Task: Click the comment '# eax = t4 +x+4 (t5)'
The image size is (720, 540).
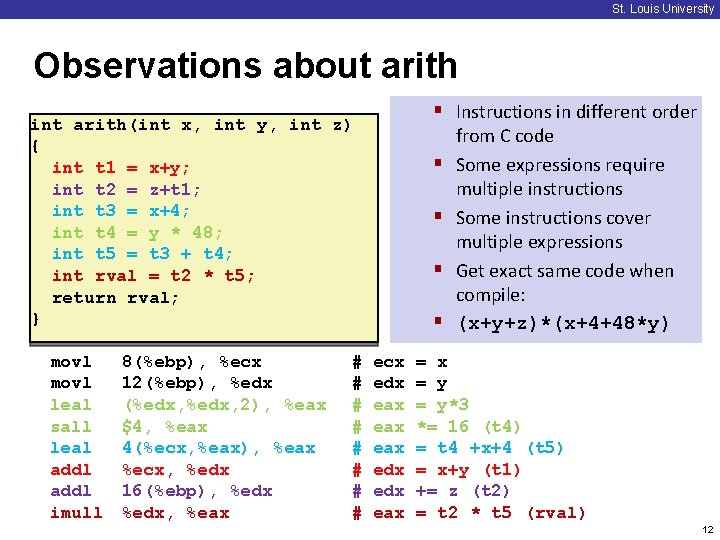Action: 458,448
